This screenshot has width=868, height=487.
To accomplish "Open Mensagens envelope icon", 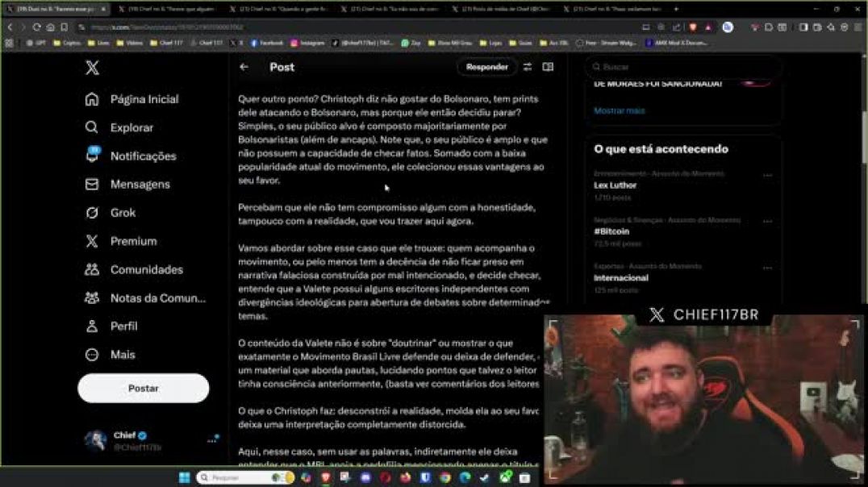I will (x=93, y=185).
